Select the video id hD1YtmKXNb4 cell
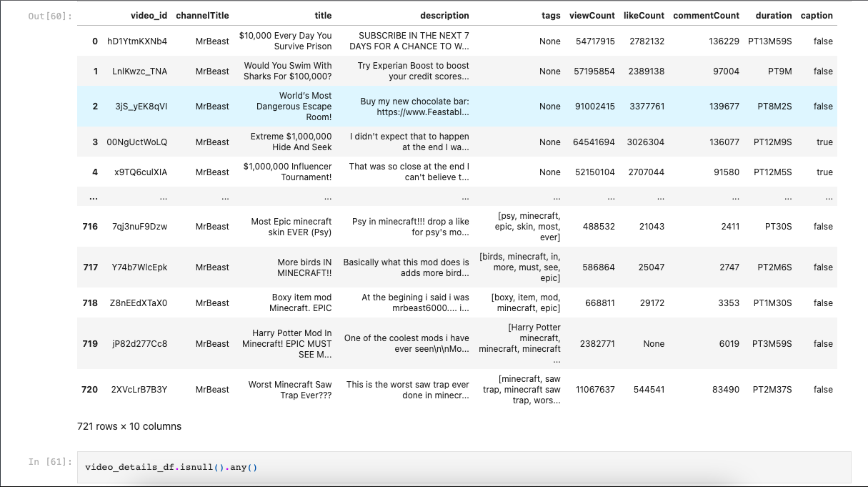Viewport: 868px width, 487px height. 137,41
